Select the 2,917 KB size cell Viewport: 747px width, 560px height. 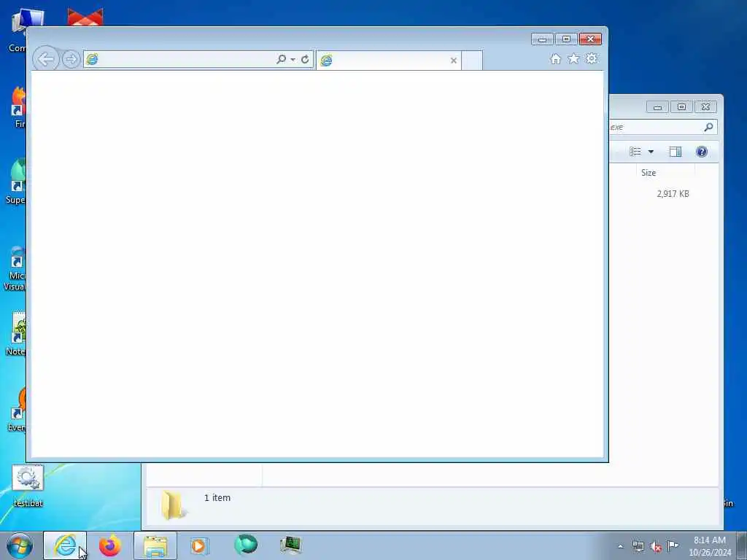tap(673, 194)
